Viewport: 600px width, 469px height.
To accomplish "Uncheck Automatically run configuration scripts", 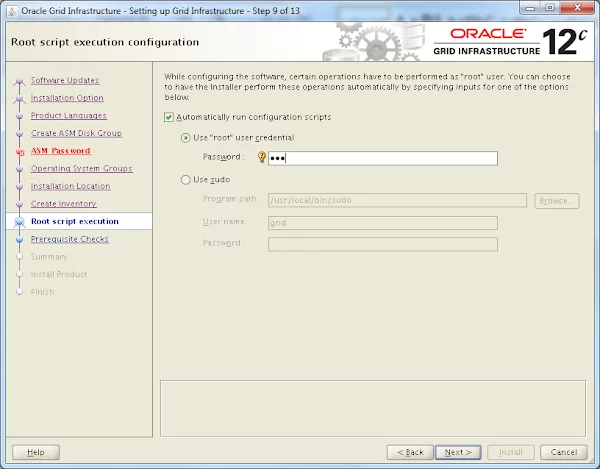I will (x=169, y=117).
